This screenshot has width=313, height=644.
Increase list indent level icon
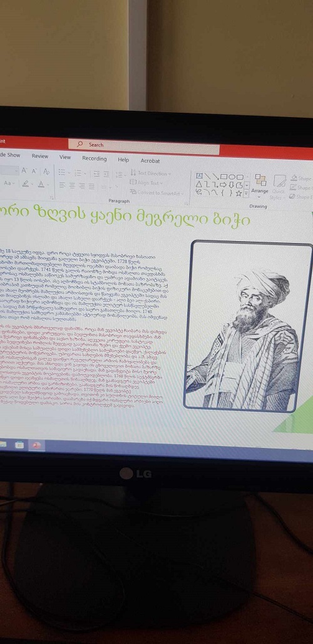click(106, 174)
